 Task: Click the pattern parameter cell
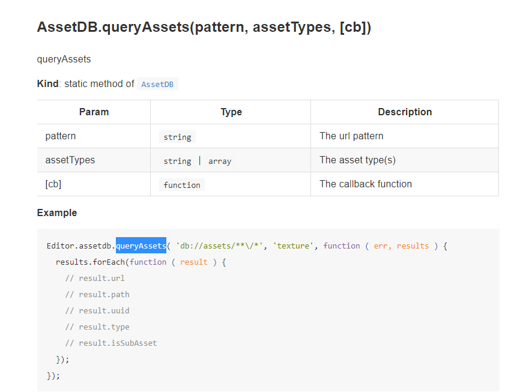(61, 136)
